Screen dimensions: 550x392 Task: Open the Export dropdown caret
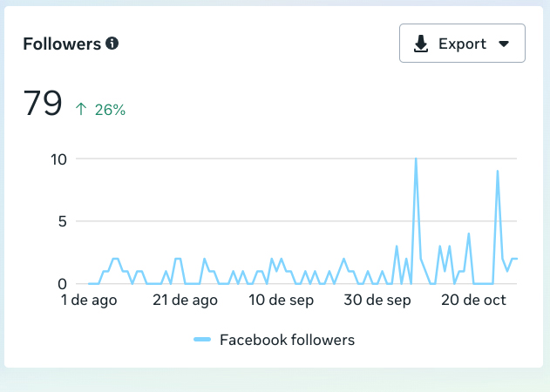pyautogui.click(x=503, y=44)
